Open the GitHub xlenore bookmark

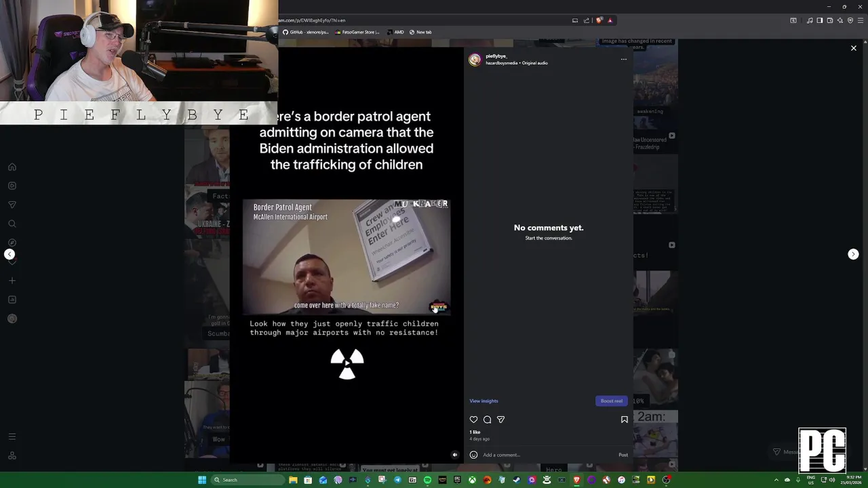[306, 32]
